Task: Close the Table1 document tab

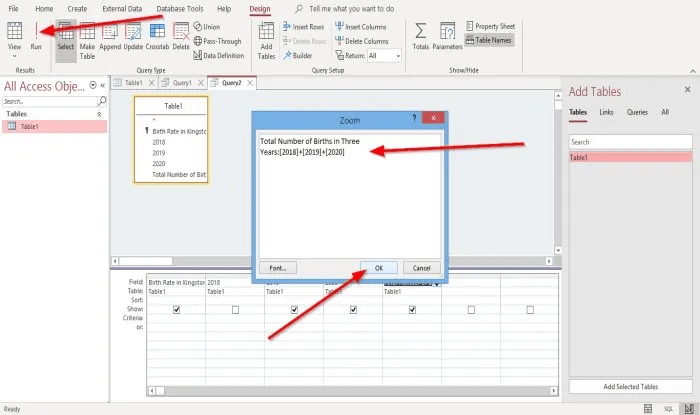Action: [151, 83]
